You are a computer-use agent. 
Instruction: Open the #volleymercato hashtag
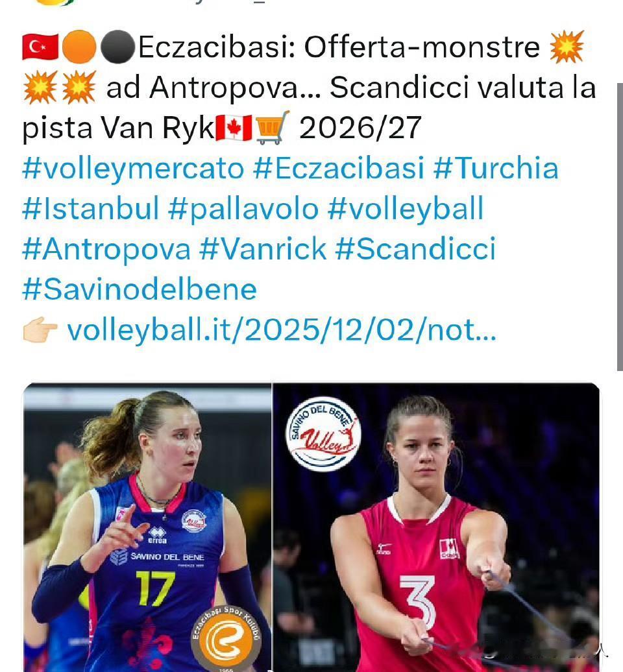click(x=133, y=169)
